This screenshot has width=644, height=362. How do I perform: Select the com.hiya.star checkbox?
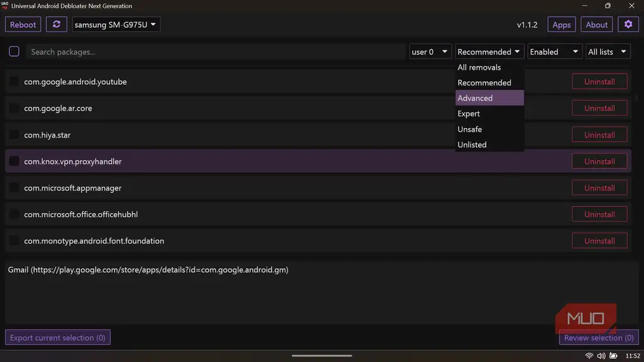(x=14, y=134)
